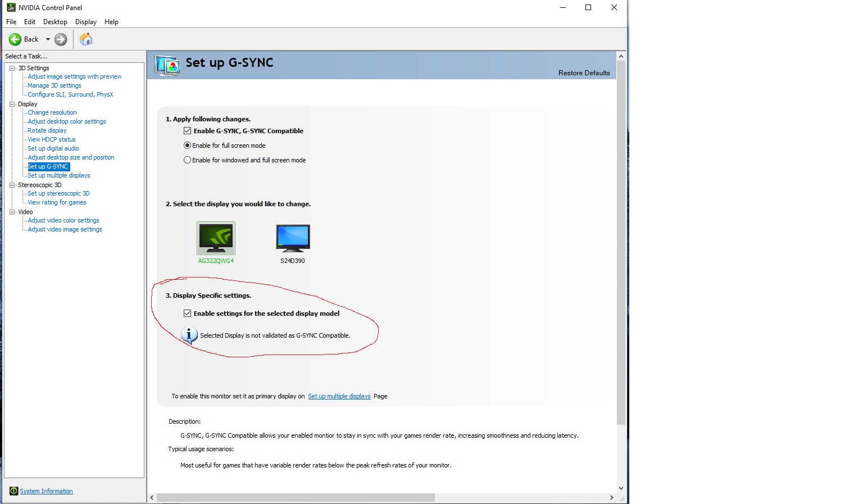Select Enable for windowed and full screen mode
The width and height of the screenshot is (863, 504).
pyautogui.click(x=188, y=160)
